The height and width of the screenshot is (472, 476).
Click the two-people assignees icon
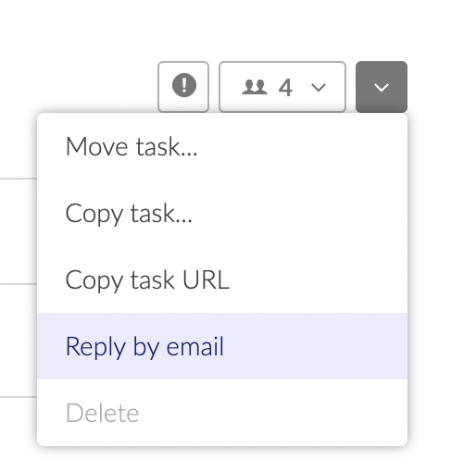point(255,87)
